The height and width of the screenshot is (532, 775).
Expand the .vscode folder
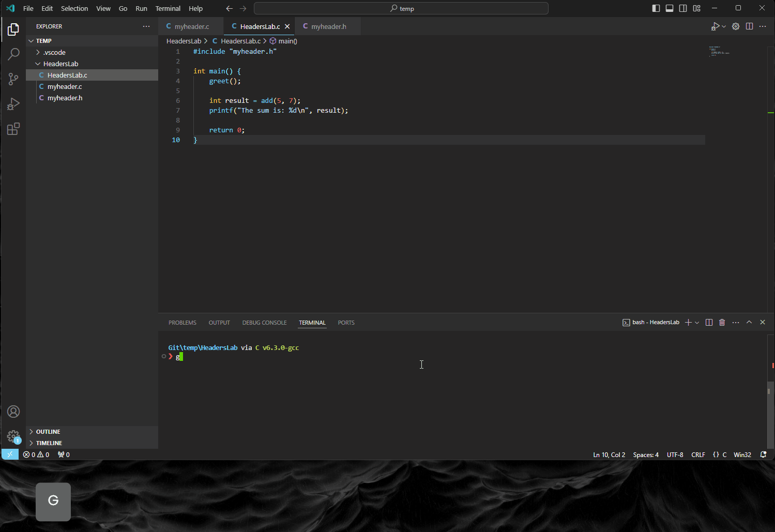pyautogui.click(x=54, y=52)
